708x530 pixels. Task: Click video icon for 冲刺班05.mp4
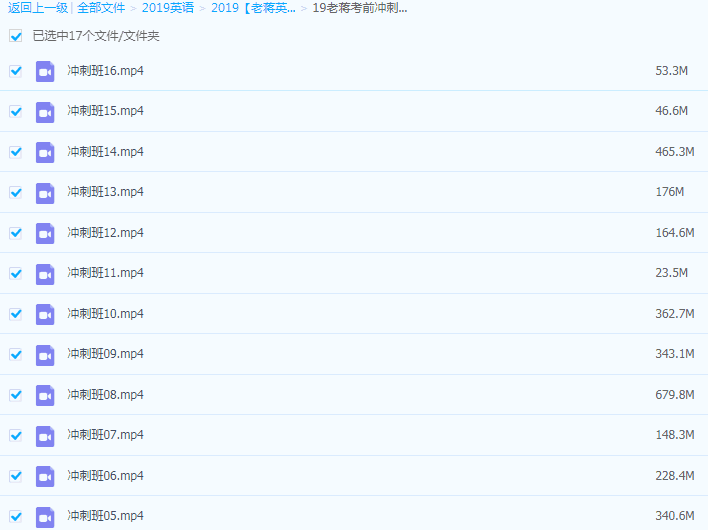(x=45, y=516)
